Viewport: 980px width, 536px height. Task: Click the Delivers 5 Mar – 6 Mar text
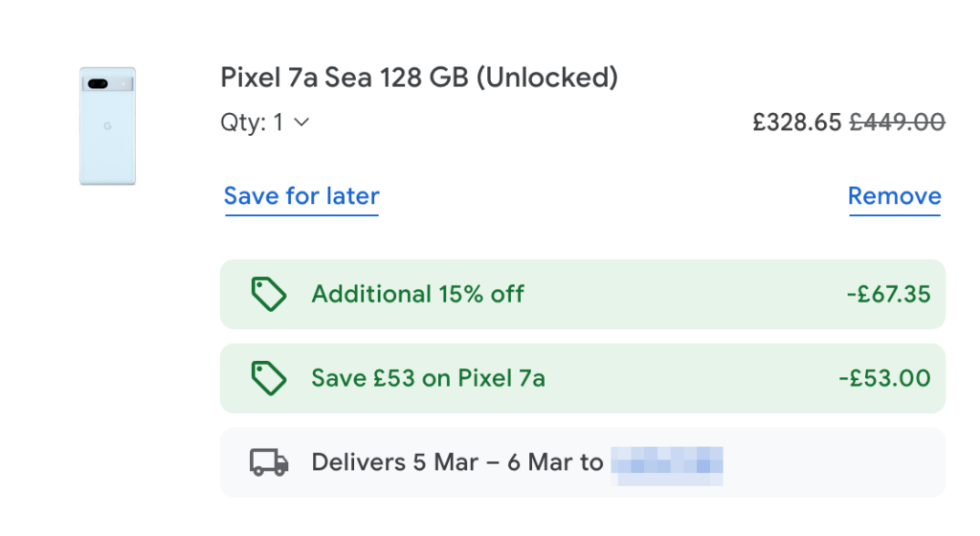pyautogui.click(x=457, y=463)
